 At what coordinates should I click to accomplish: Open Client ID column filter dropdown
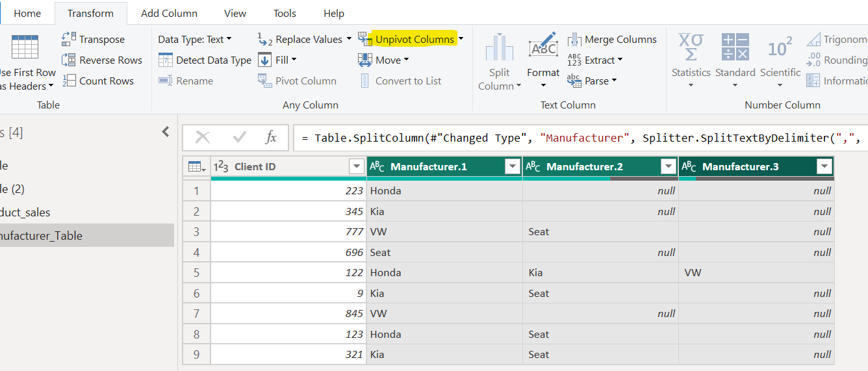(357, 167)
